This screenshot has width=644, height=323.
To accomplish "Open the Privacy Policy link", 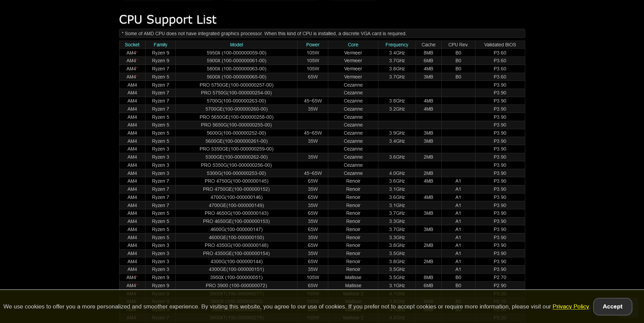I will tap(571, 306).
